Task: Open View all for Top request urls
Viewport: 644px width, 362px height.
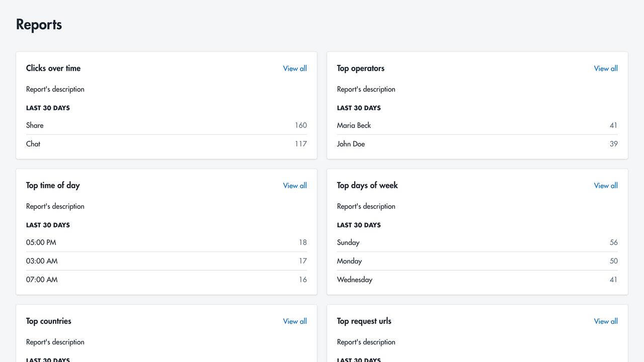Action: click(606, 321)
